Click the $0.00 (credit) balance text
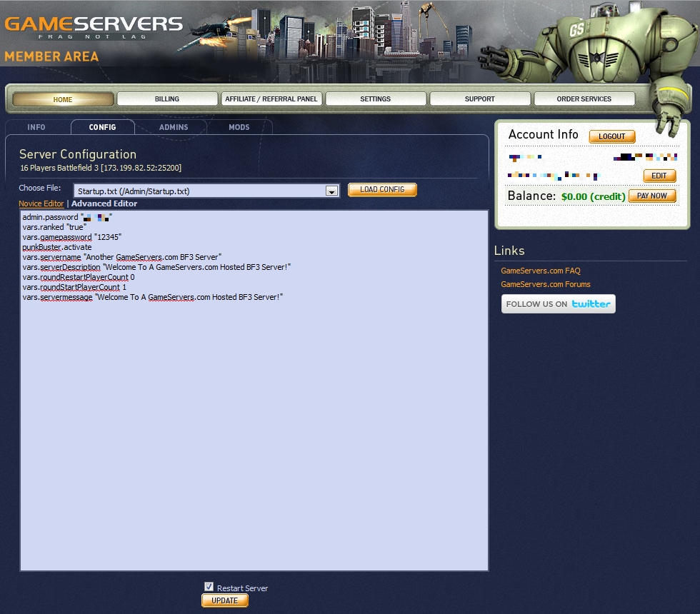Viewport: 700px width, 614px height. pos(594,196)
